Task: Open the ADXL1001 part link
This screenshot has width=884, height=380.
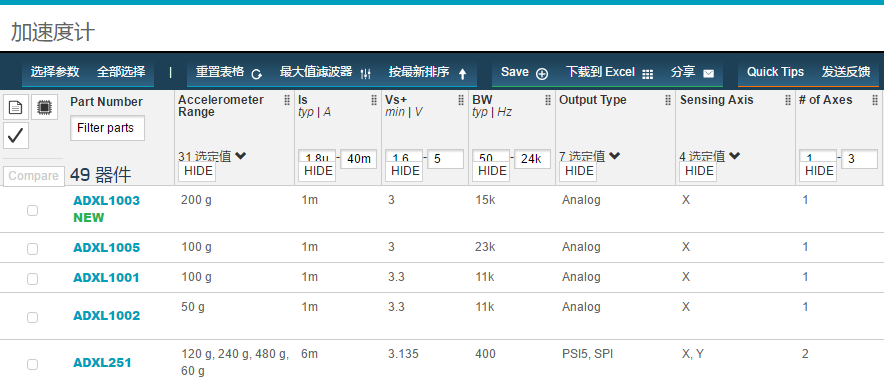Action: click(106, 278)
